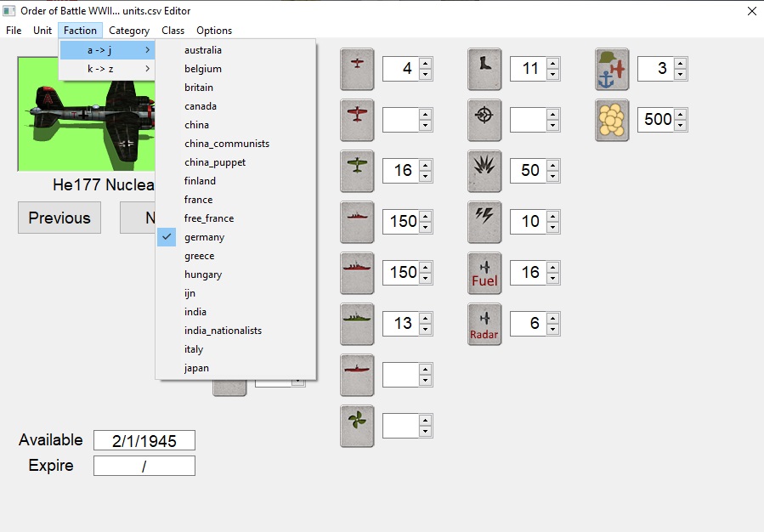The height and width of the screenshot is (532, 764).
Task: Decrease the 500 cost value
Action: point(680,126)
